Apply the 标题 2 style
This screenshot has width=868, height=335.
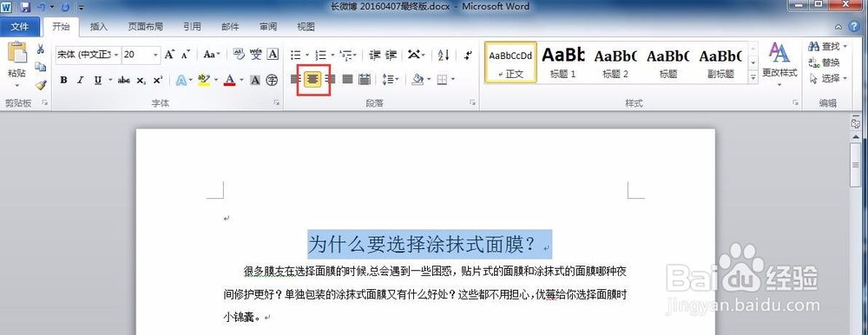[615, 62]
